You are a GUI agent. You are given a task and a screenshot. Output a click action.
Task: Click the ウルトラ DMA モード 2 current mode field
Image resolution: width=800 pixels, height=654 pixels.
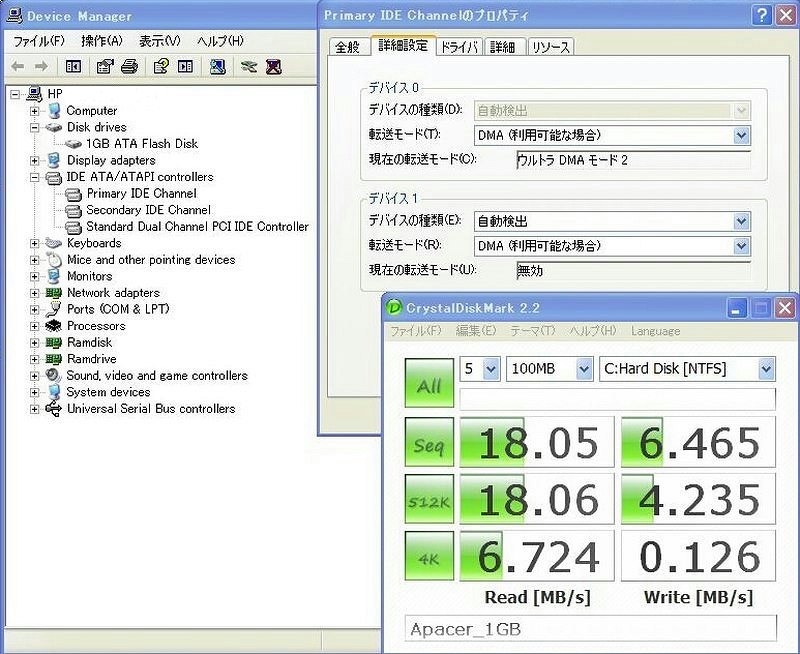point(633,160)
